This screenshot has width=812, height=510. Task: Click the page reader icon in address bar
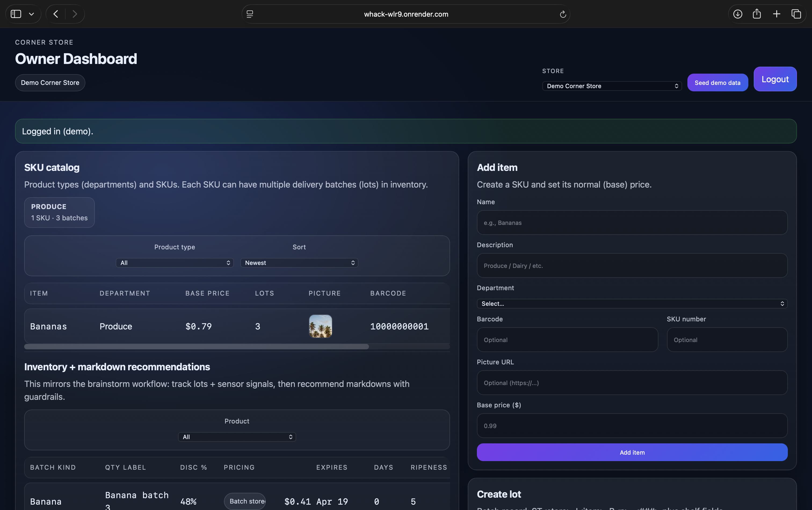(250, 14)
